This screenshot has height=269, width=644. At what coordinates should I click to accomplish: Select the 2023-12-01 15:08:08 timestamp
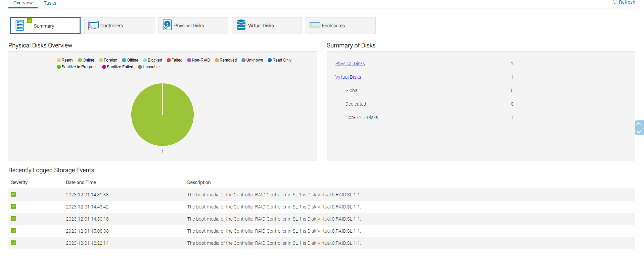pyautogui.click(x=87, y=231)
